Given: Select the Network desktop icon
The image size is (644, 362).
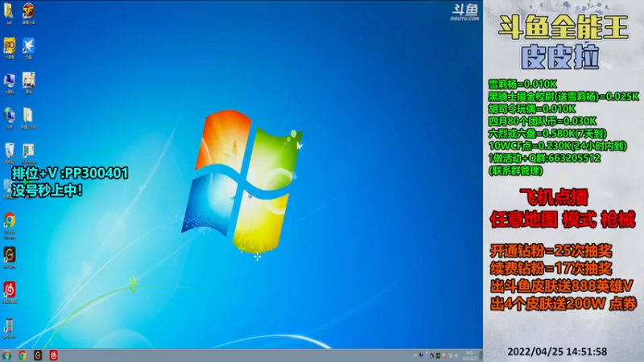Looking at the screenshot, I should 10,118.
